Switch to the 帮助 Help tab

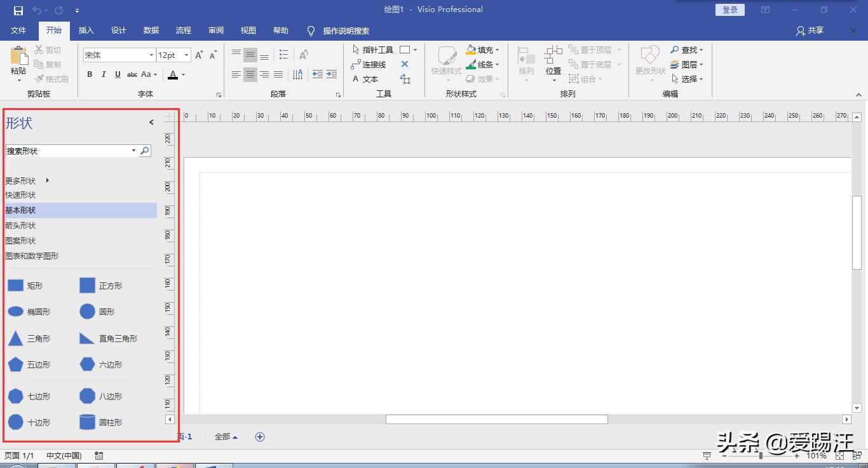point(281,31)
